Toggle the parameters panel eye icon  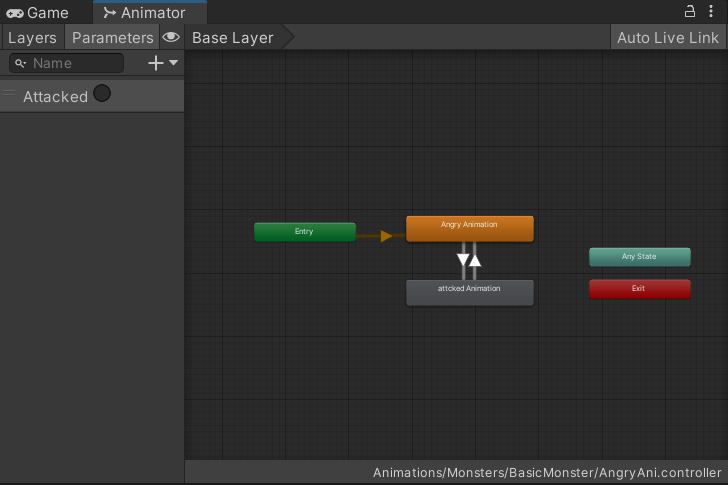point(171,37)
